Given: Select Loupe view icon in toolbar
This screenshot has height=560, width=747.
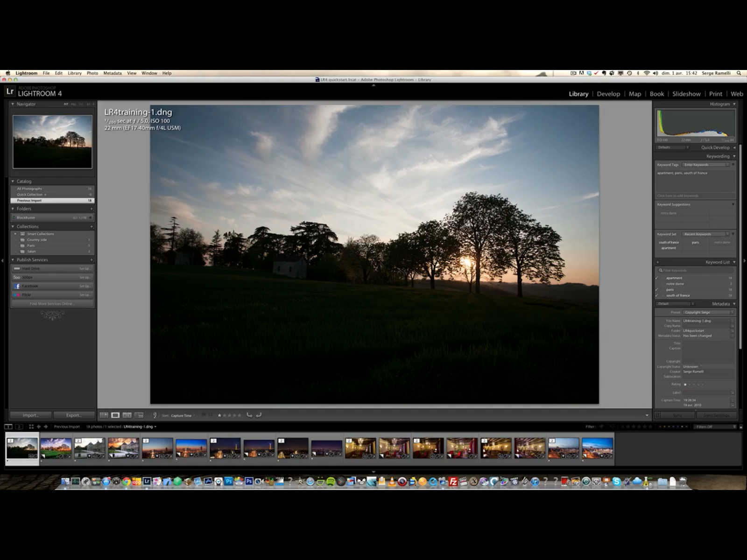Looking at the screenshot, I should click(115, 415).
